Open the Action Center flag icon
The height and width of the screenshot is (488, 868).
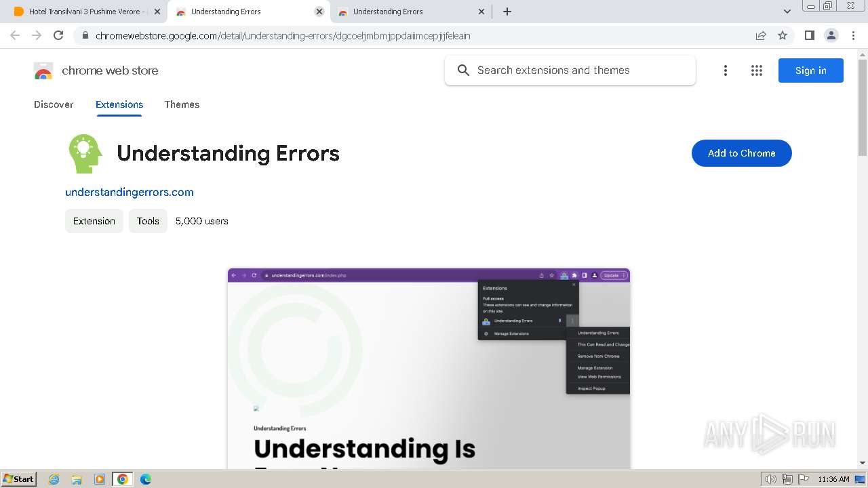click(x=803, y=479)
